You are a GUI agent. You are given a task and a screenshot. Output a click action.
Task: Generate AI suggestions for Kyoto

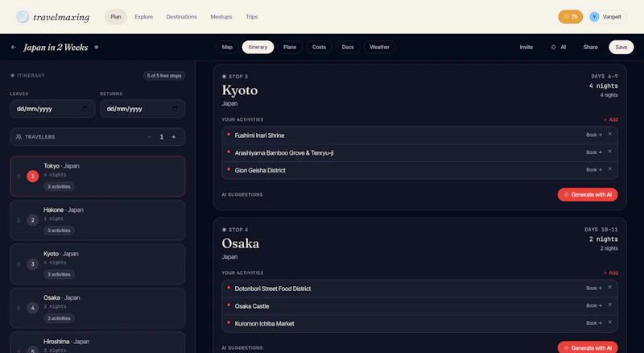588,194
